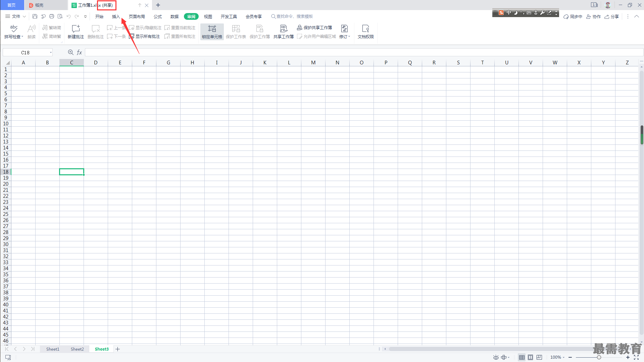Click the save icon in quick toolbar

[x=35, y=16]
